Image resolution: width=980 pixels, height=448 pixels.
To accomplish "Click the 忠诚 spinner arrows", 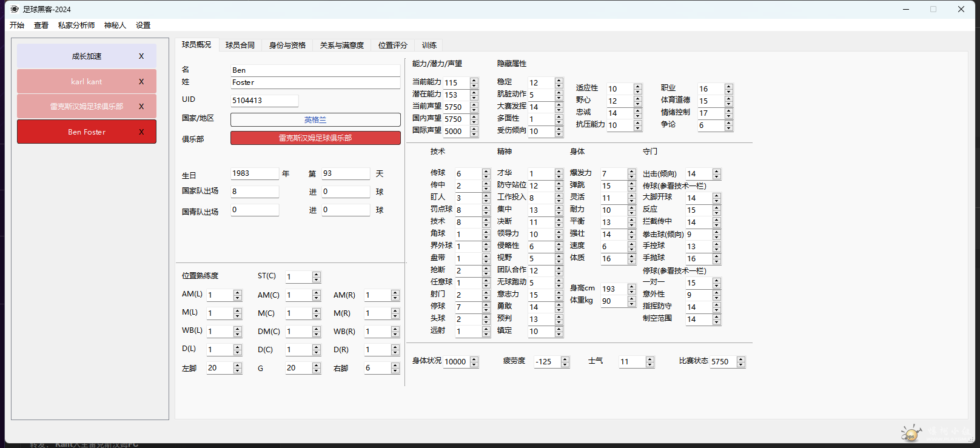I will 638,113.
